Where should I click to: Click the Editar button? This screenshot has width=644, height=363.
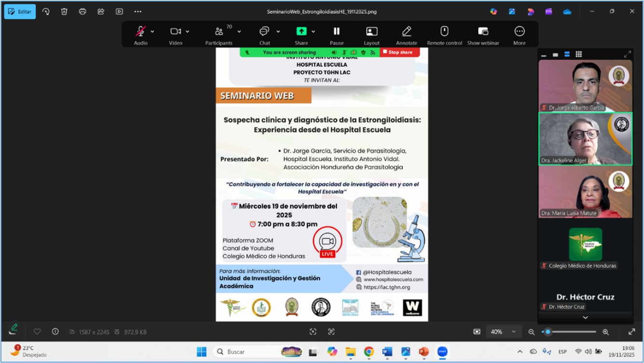(x=20, y=12)
